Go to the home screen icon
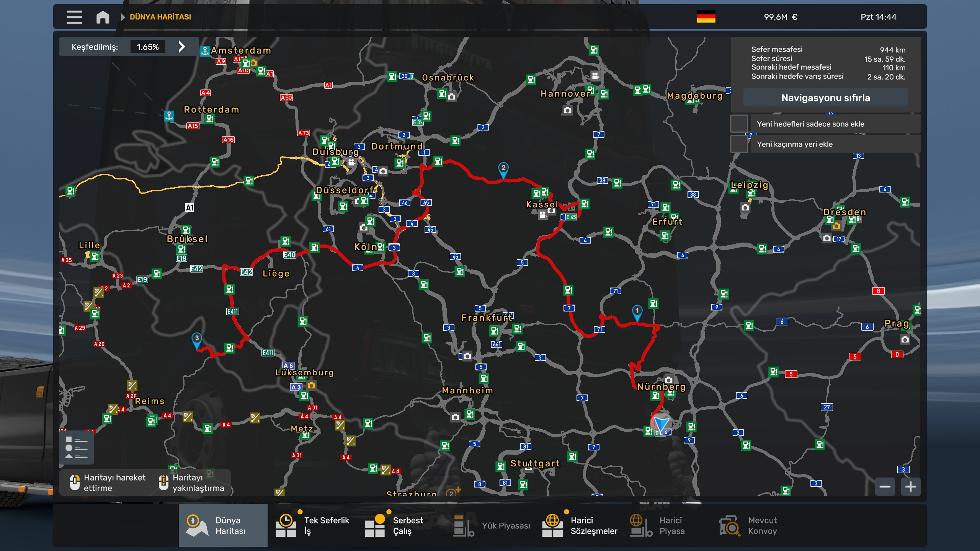 coord(103,17)
